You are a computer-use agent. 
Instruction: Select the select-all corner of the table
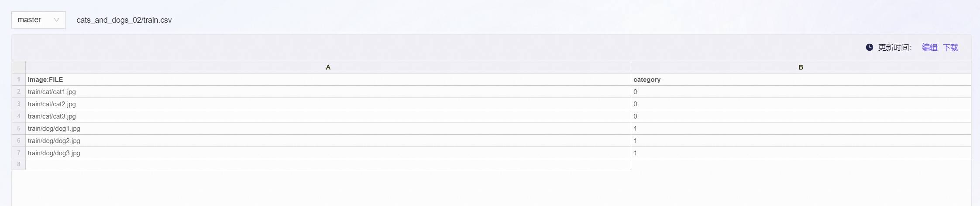click(19, 67)
